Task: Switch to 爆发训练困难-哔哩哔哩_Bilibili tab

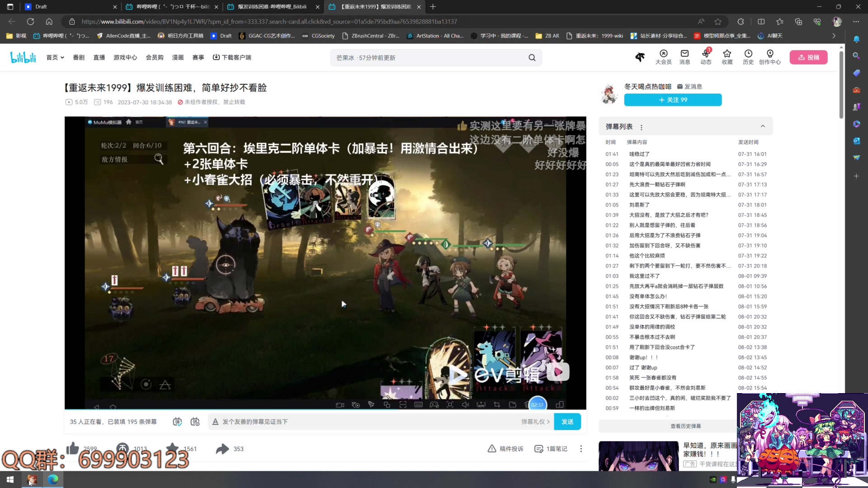Action: coord(272,7)
